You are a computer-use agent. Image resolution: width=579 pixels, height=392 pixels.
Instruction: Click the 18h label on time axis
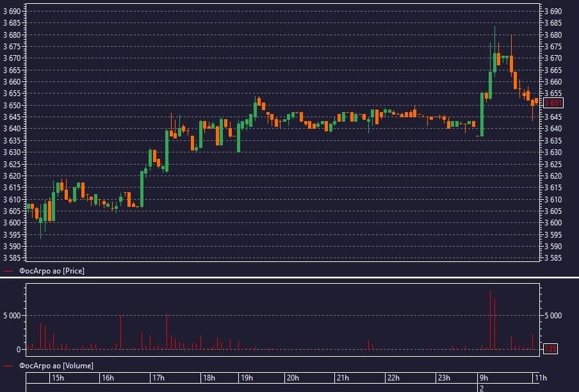209,378
